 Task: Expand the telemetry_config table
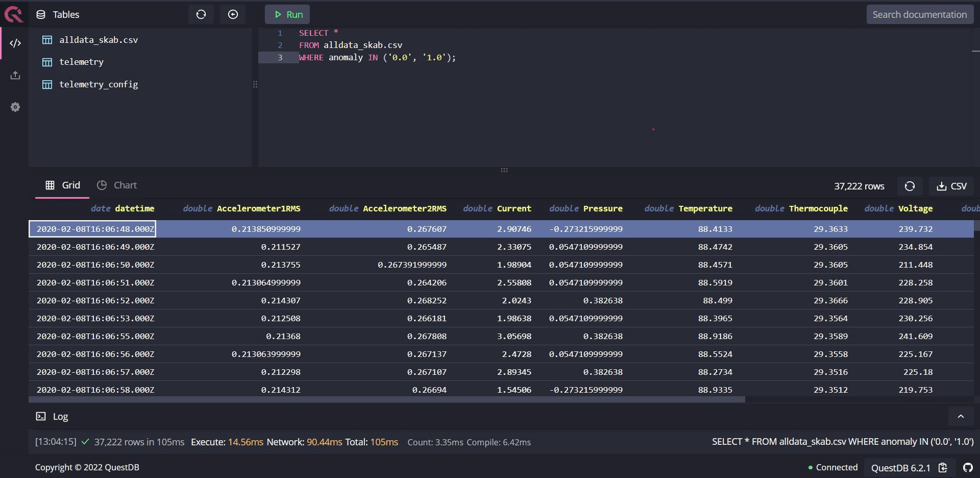(x=99, y=84)
